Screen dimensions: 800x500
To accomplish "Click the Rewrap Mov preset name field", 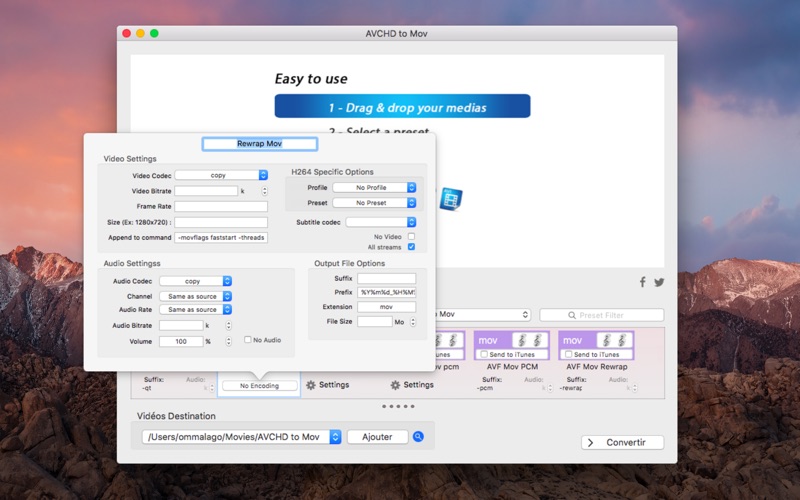I will [260, 144].
